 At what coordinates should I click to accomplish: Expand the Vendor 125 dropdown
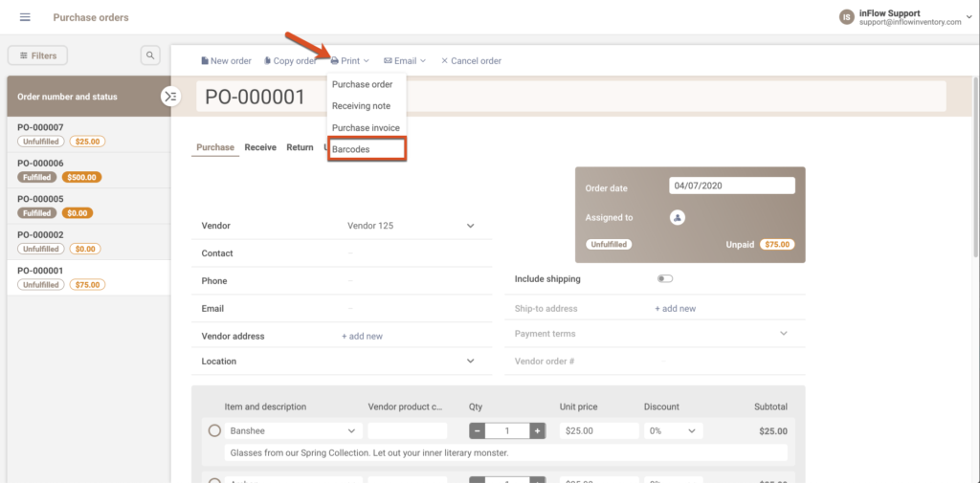pos(471,226)
